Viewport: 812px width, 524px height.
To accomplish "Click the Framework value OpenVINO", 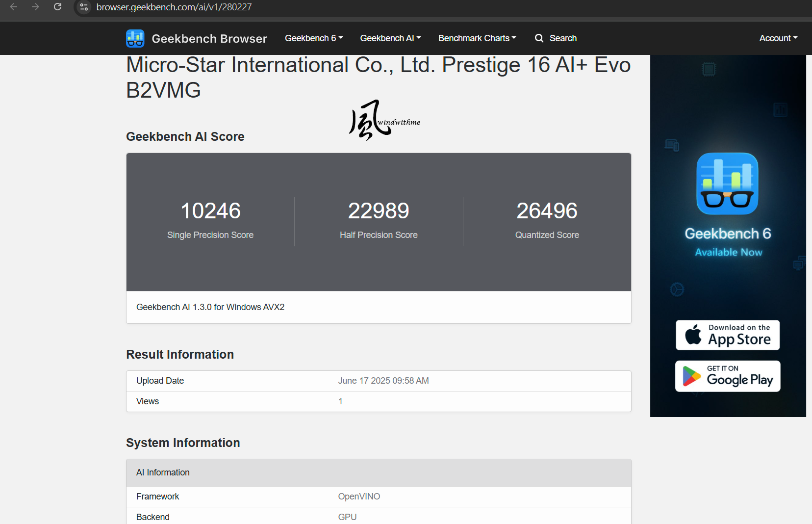I will click(359, 497).
